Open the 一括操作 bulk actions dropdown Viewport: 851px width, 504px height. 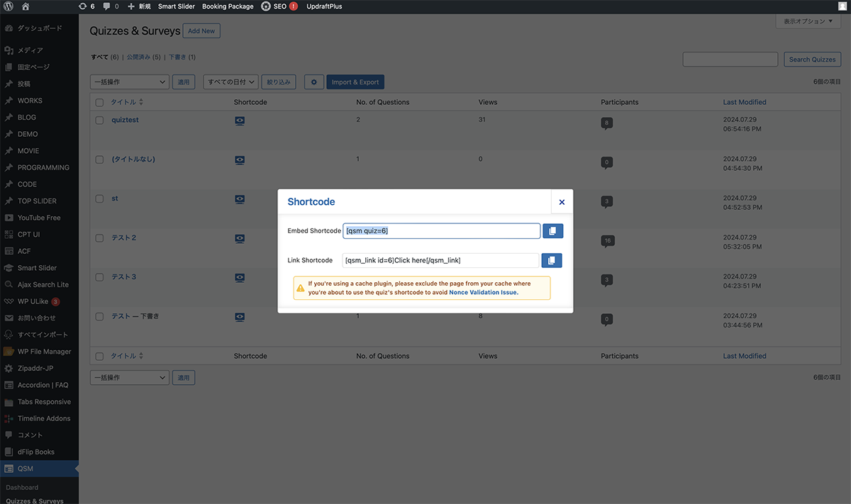click(x=129, y=82)
